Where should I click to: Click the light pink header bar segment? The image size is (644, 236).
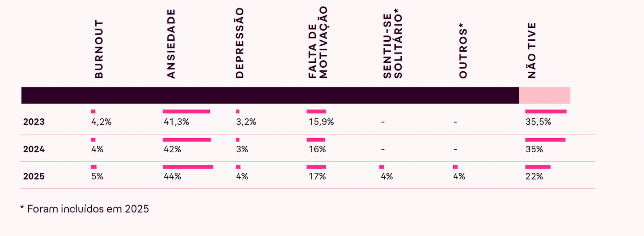(545, 95)
